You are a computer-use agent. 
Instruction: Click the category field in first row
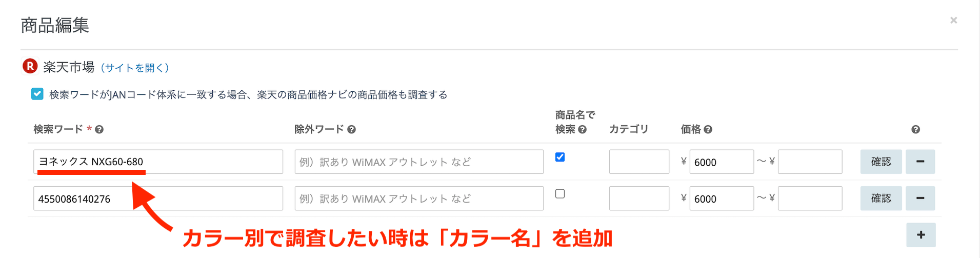pyautogui.click(x=639, y=162)
